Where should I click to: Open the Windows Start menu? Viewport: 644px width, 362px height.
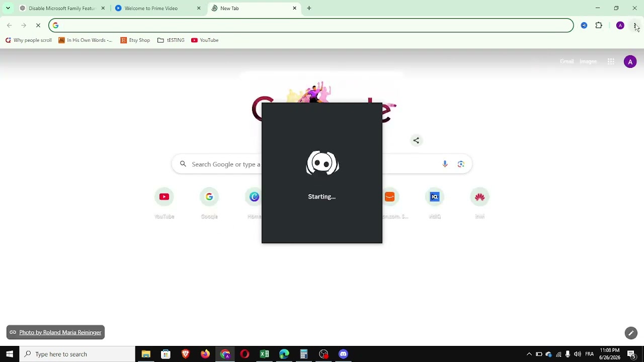10,354
